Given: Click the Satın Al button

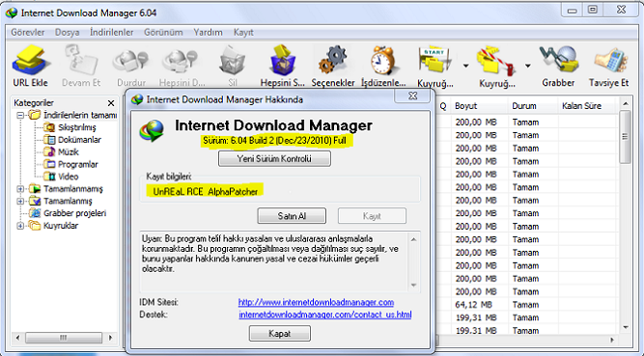Looking at the screenshot, I should (x=292, y=216).
